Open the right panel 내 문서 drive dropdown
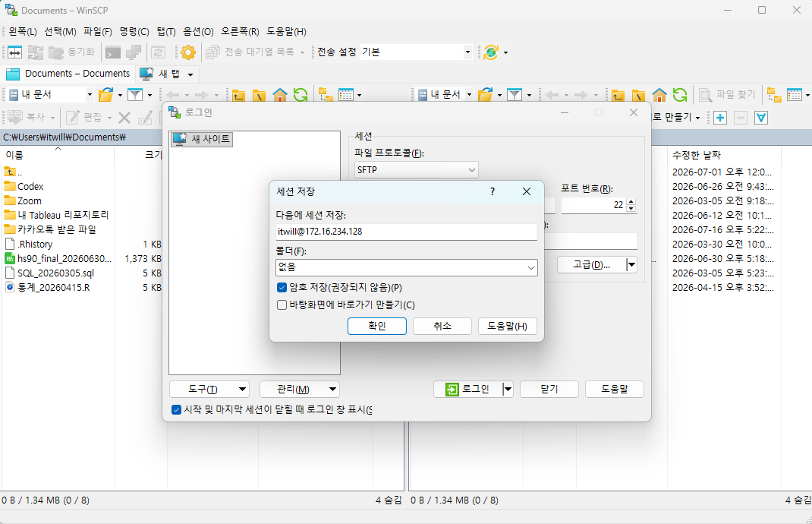 [469, 95]
